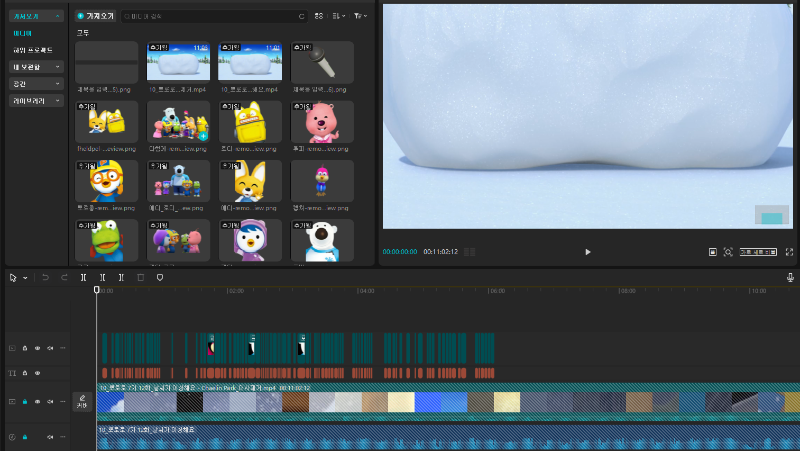Select the pink hummingbird thumbnail

click(x=322, y=181)
